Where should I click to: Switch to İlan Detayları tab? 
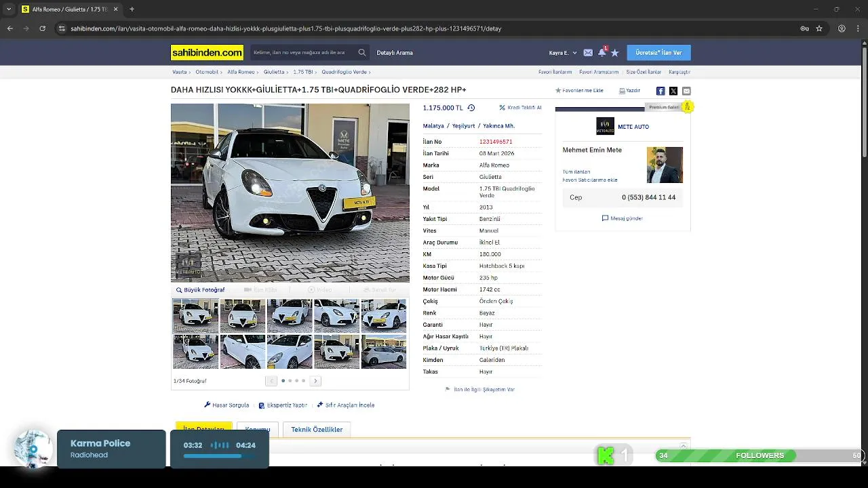[x=204, y=429]
